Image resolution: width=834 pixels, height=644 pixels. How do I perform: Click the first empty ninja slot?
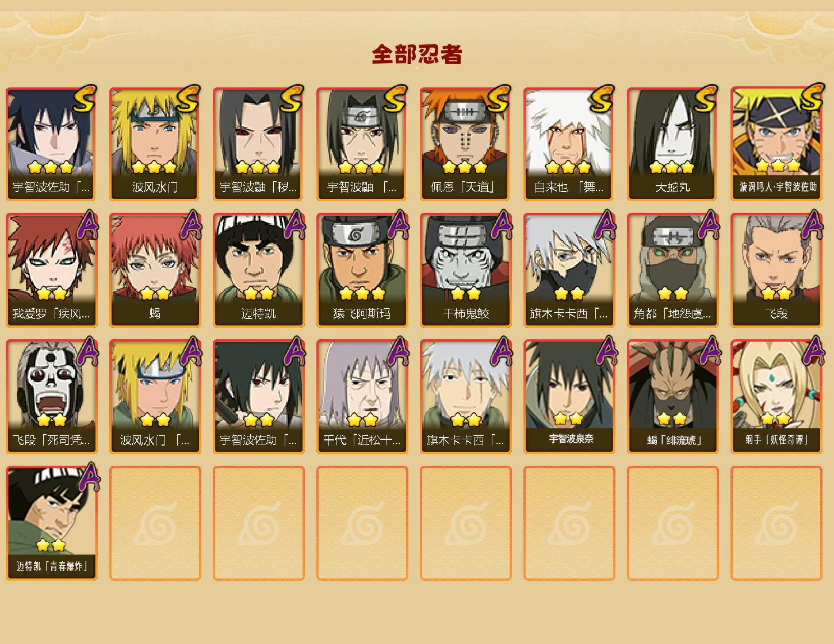(155, 523)
